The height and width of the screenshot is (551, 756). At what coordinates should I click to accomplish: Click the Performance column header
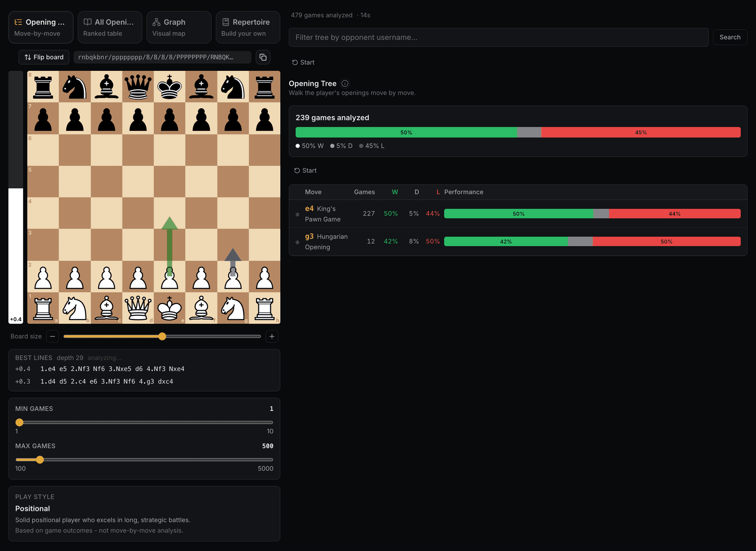click(464, 192)
